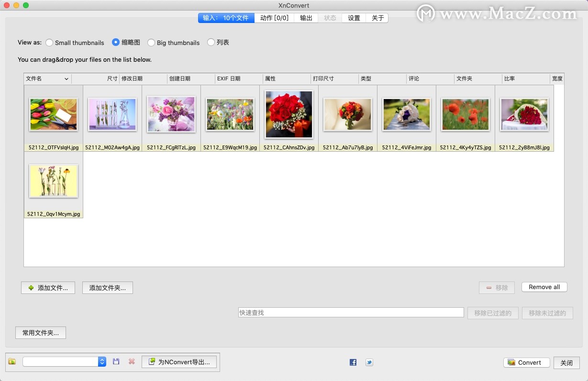Click the 关闭 button

click(566, 363)
